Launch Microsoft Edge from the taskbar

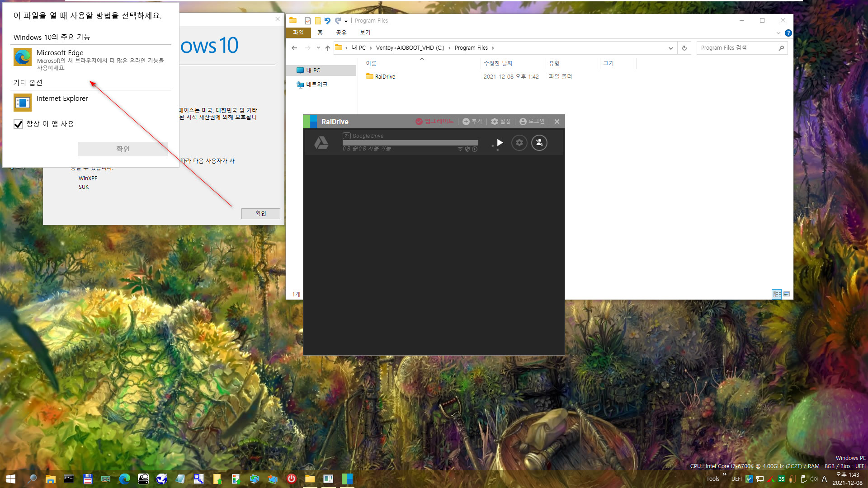tap(124, 479)
